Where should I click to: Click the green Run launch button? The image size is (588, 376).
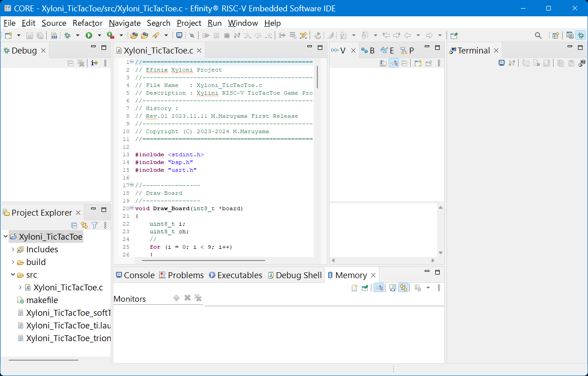[89, 35]
